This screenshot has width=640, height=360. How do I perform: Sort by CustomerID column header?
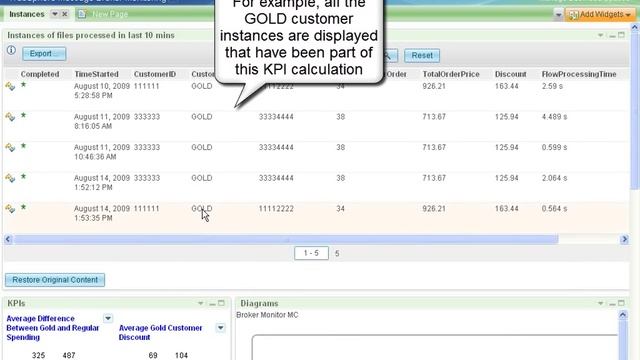155,74
